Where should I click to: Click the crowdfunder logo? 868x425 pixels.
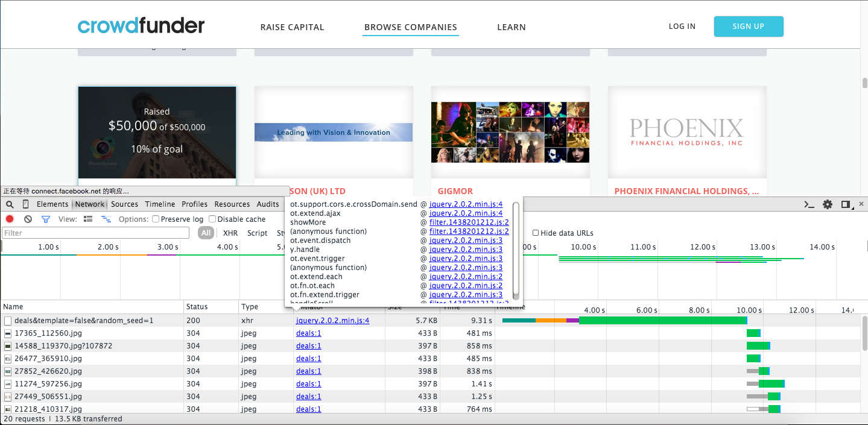[141, 26]
